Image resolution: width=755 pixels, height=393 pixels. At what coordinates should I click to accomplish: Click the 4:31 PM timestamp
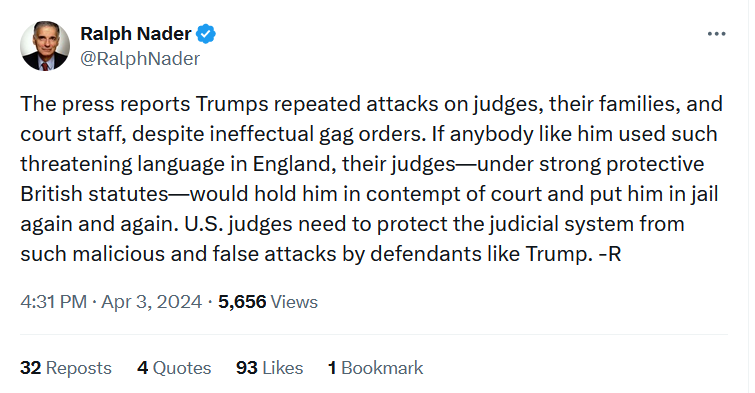tap(53, 302)
